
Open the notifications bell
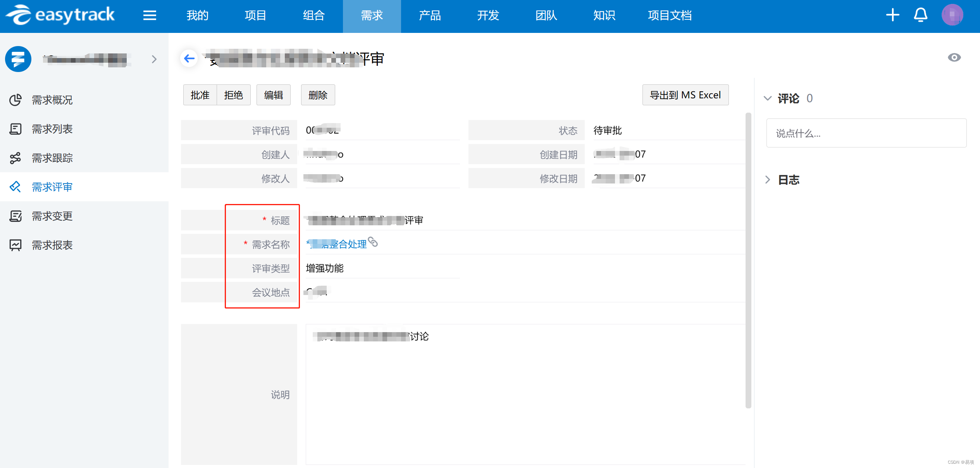coord(920,15)
